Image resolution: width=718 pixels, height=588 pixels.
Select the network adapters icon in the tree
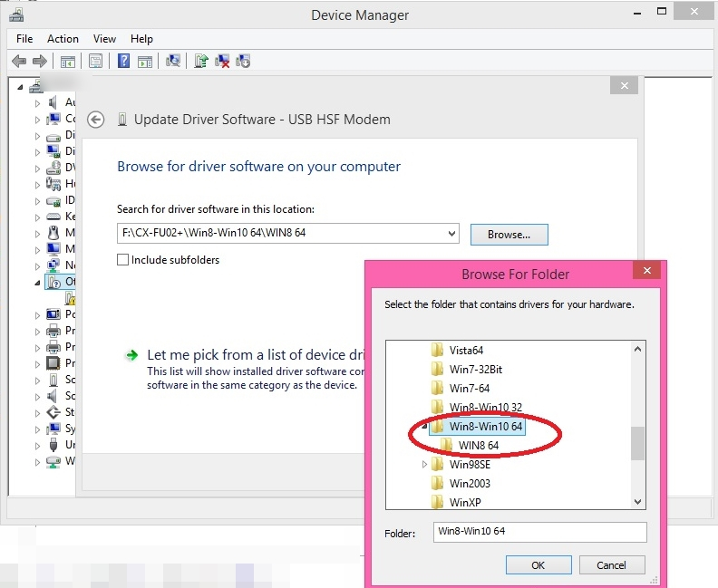point(53,265)
